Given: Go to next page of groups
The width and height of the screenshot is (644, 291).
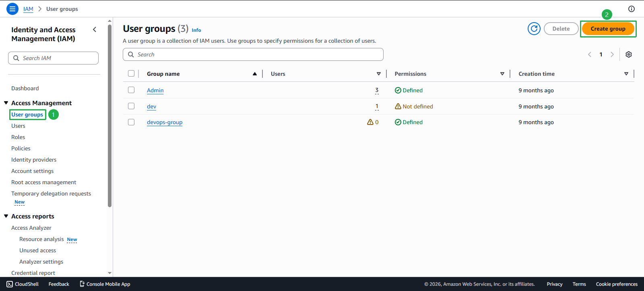Looking at the screenshot, I should [x=612, y=54].
